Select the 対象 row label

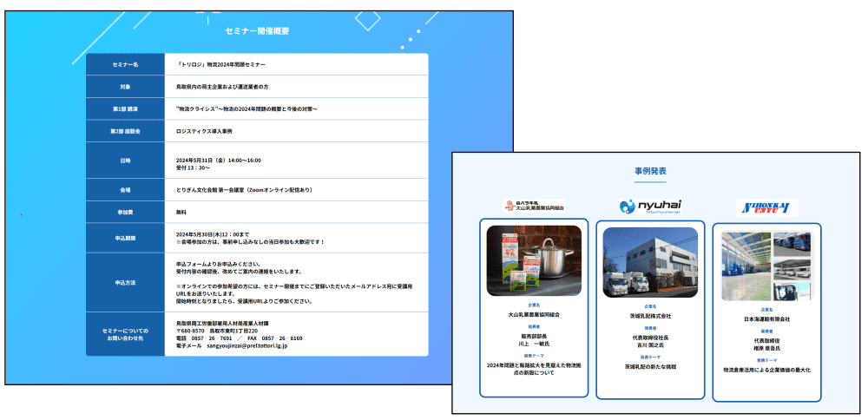pos(125,87)
